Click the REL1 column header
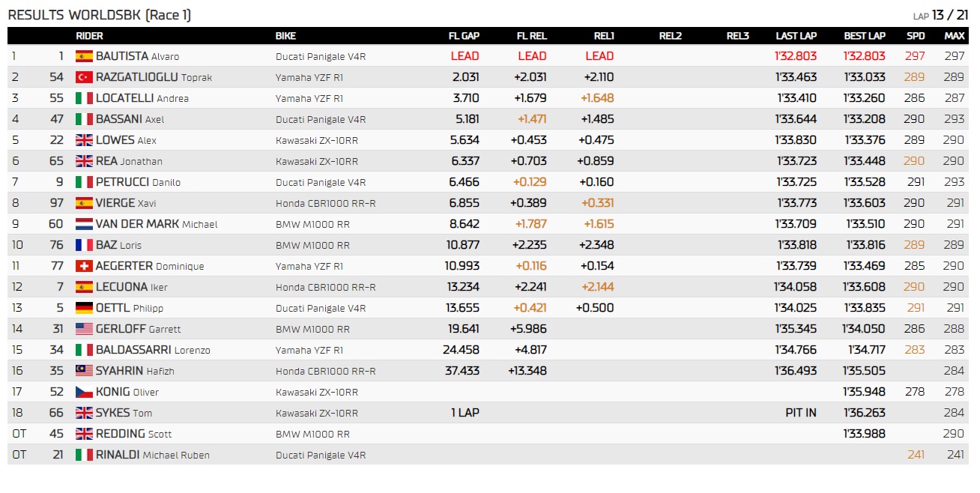This screenshot has height=493, width=980. click(604, 36)
